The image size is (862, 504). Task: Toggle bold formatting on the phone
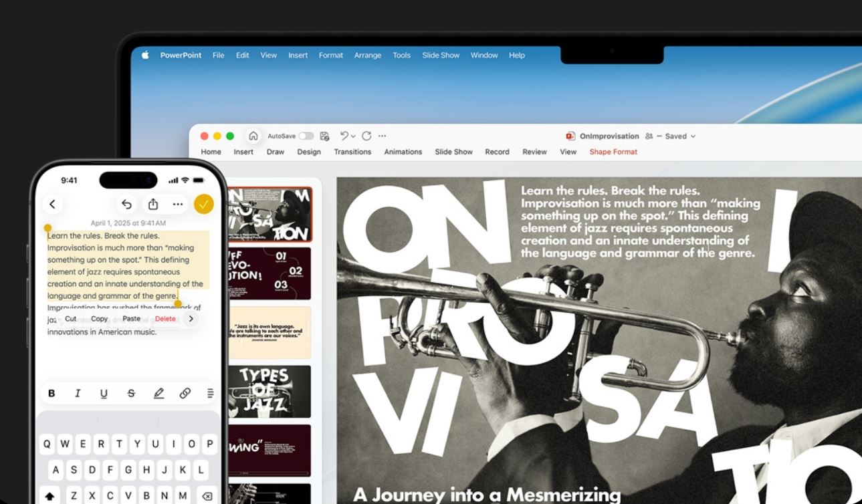click(x=51, y=393)
